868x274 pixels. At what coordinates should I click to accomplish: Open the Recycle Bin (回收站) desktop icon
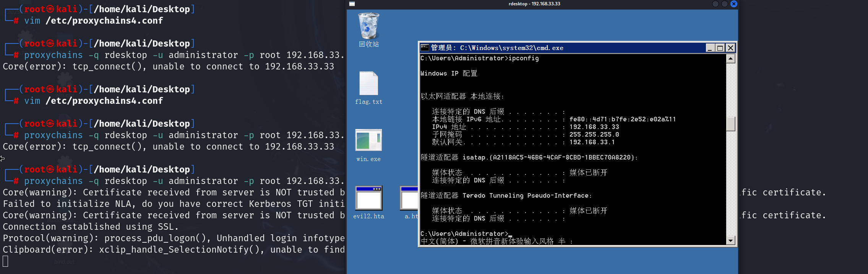click(x=369, y=30)
